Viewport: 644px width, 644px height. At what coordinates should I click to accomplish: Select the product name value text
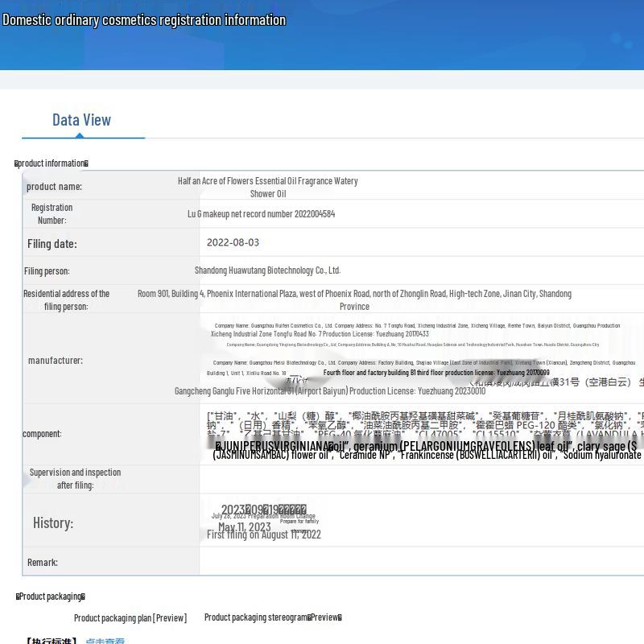click(267, 187)
